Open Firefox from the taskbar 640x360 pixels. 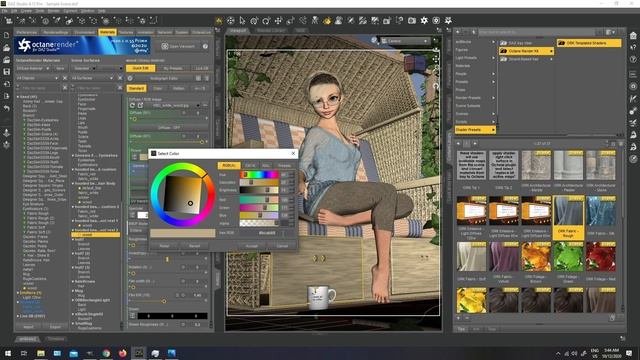pos(122,353)
